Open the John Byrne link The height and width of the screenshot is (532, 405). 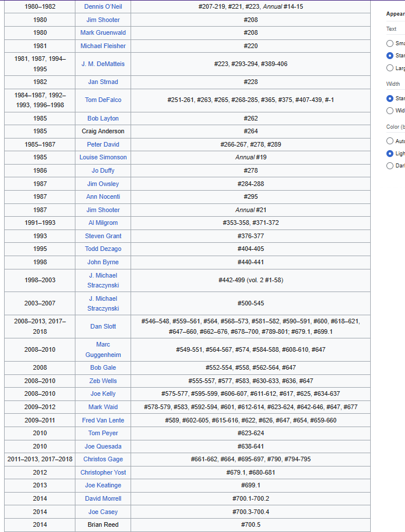[103, 262]
